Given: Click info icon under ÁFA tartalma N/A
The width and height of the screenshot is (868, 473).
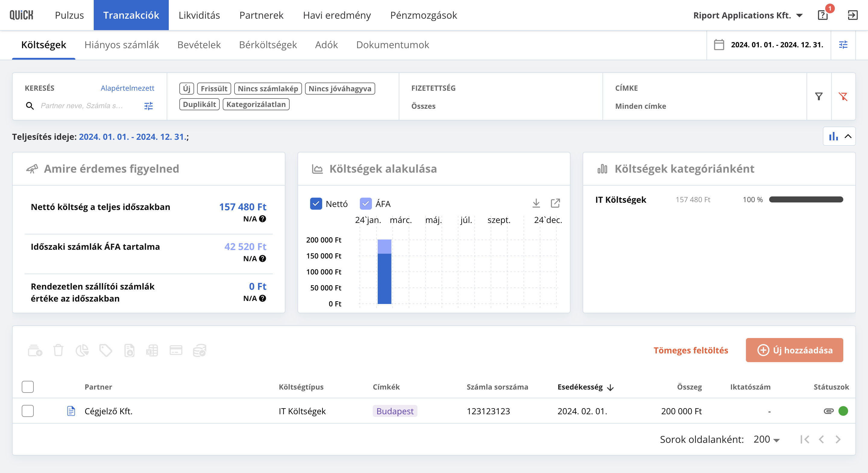Looking at the screenshot, I should point(263,258).
